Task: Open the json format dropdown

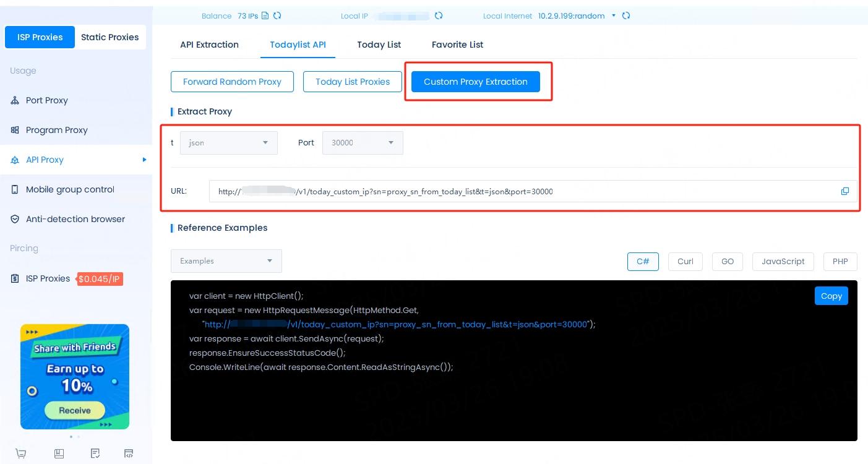Action: 228,143
